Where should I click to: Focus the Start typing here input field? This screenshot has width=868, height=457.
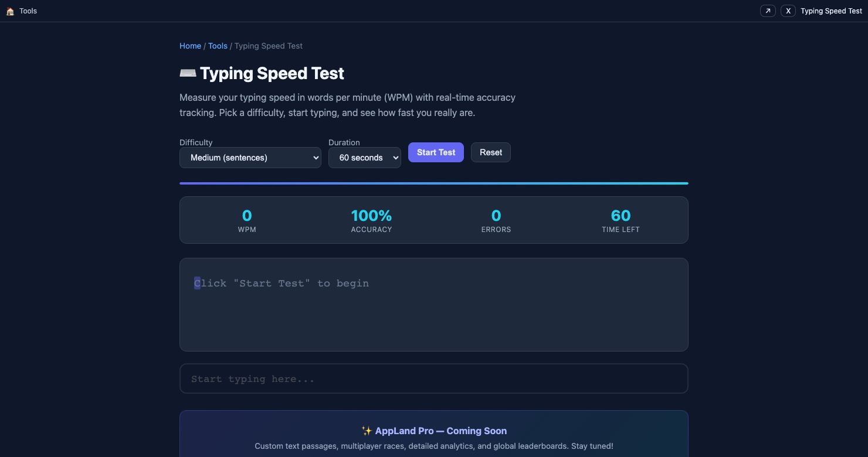(x=433, y=378)
